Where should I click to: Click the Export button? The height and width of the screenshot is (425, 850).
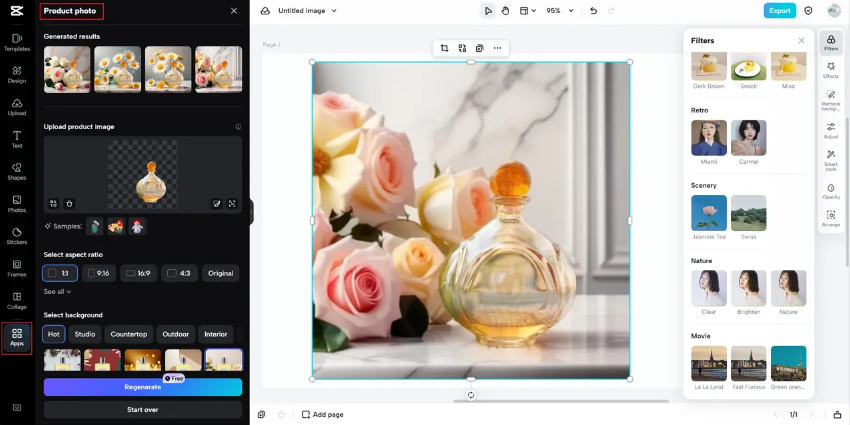pyautogui.click(x=780, y=11)
